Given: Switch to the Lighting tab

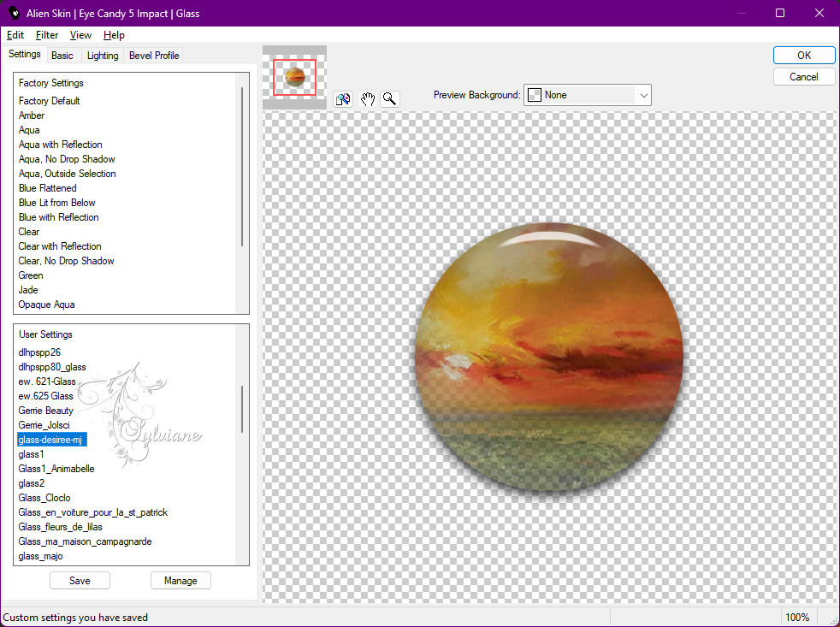Looking at the screenshot, I should (x=103, y=56).
